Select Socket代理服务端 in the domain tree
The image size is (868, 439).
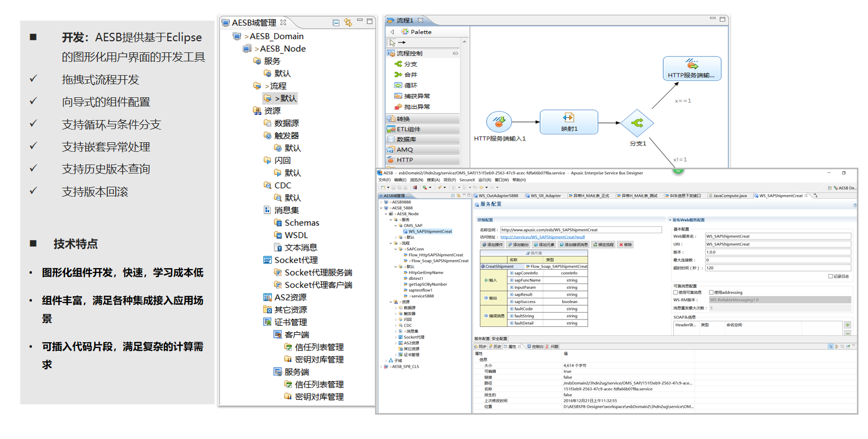[318, 272]
